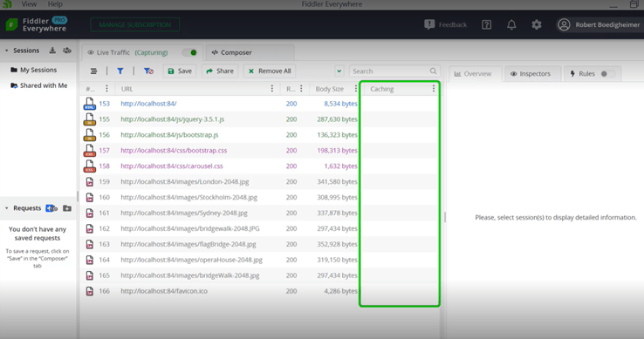The image size is (644, 339).
Task: Click the Share button
Action: [220, 71]
